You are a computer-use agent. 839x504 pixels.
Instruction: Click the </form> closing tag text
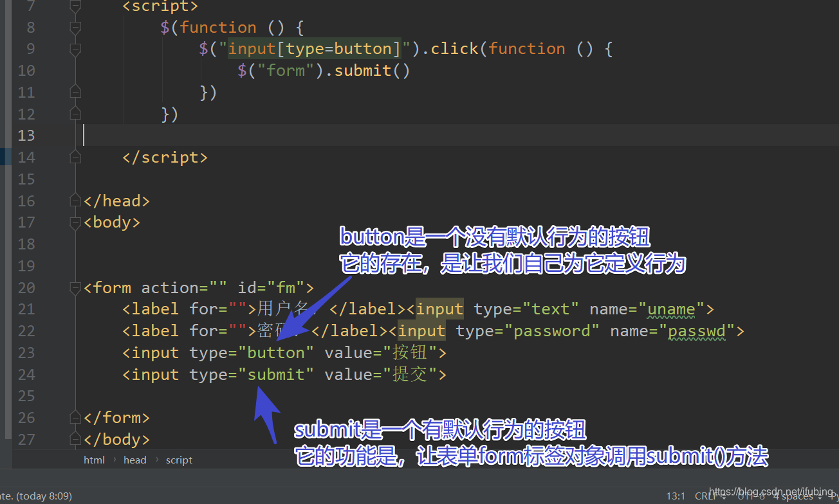(116, 418)
